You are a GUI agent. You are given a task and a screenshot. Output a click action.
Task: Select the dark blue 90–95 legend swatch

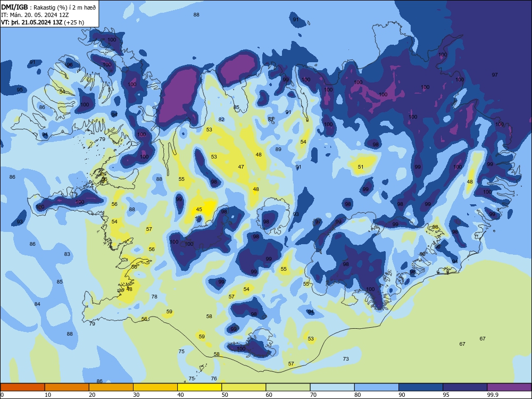coord(421,387)
